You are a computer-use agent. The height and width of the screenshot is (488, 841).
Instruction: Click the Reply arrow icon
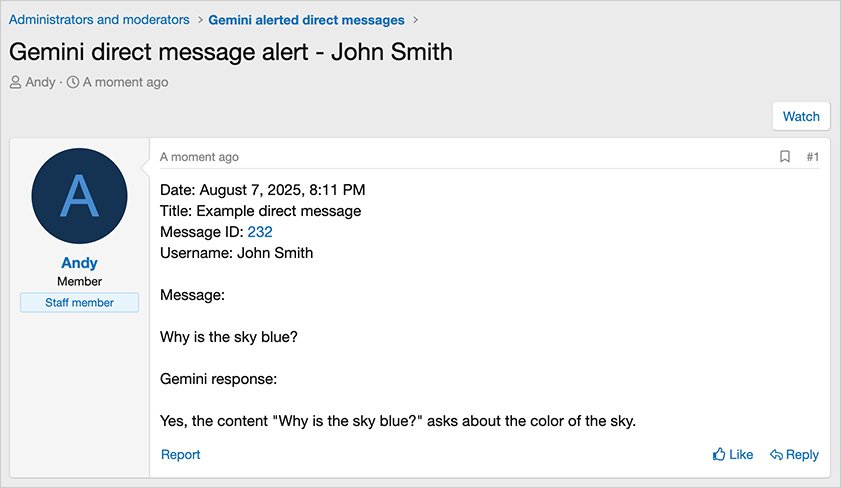point(776,455)
